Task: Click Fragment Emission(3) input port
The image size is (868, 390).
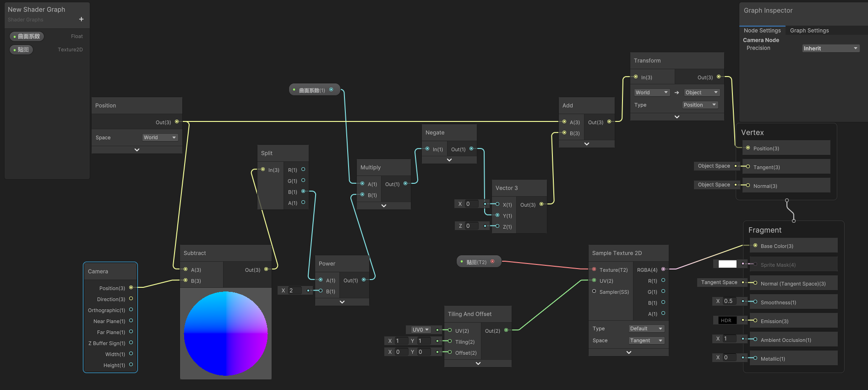Action: (x=755, y=321)
